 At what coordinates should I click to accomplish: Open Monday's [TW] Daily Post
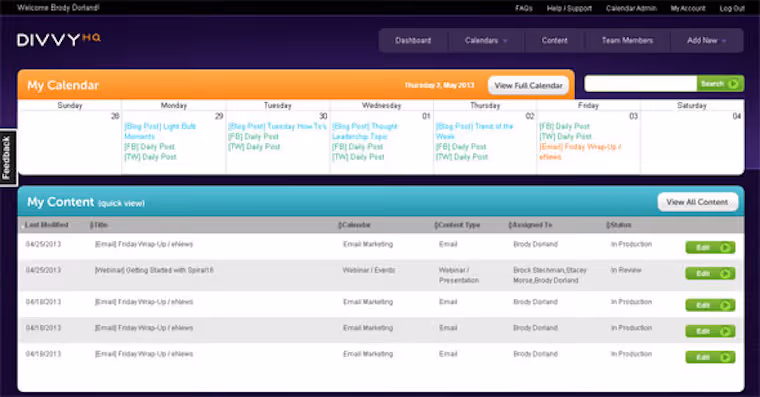(150, 157)
